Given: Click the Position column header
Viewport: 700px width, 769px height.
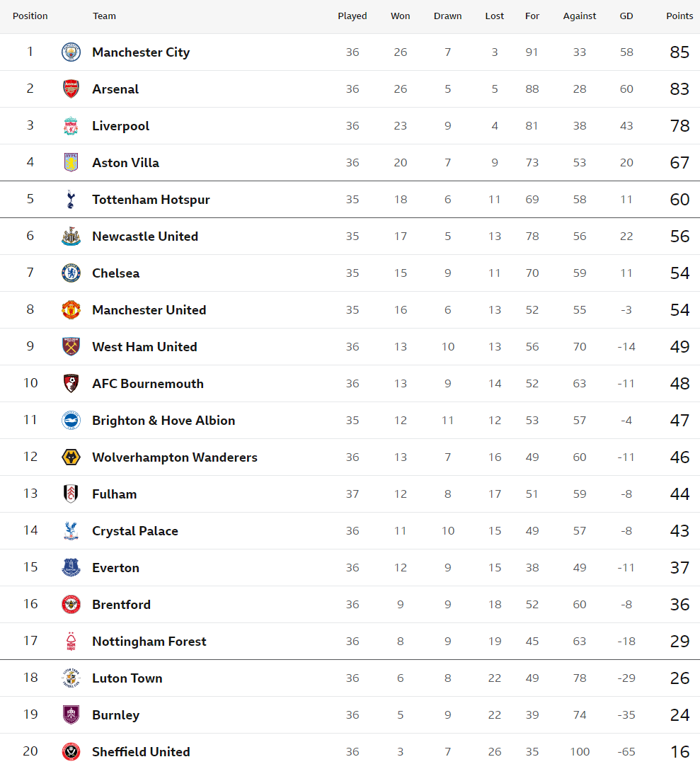Looking at the screenshot, I should tap(30, 16).
